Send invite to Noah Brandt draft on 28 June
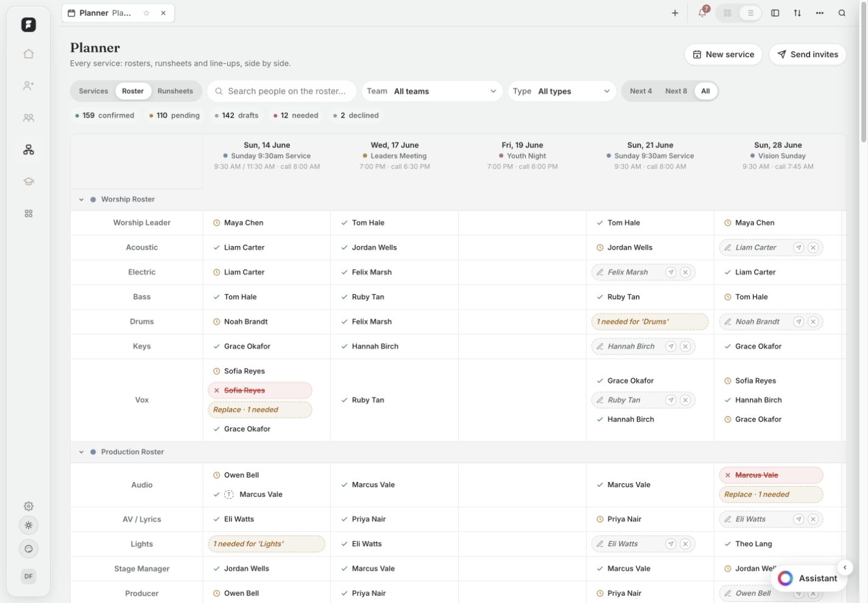Viewport: 868px width, 603px height. (799, 322)
